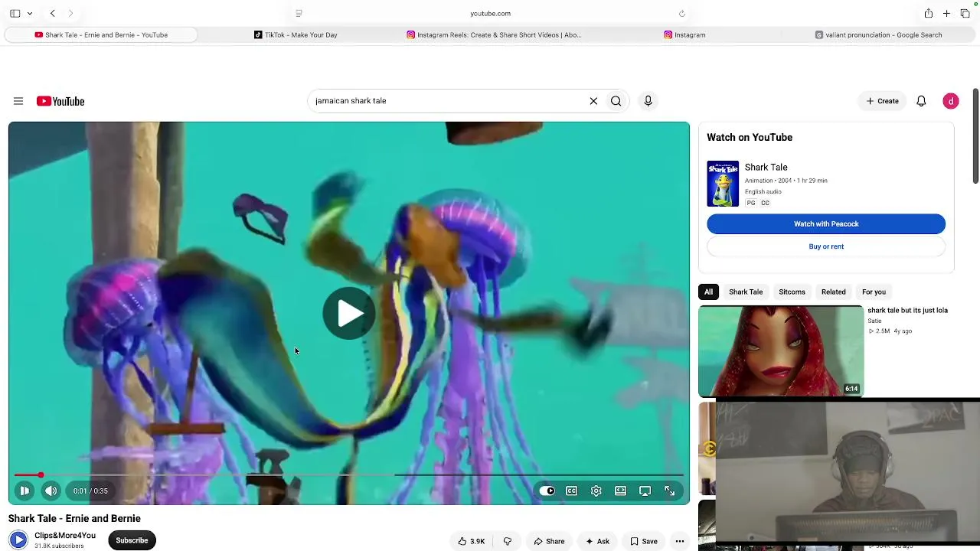Screen dimensions: 980x551
Task: Select the Sitcoms filter chip
Action: (792, 292)
